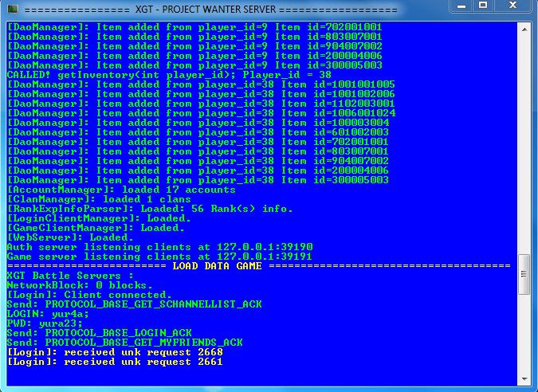Click the Game server listening line
The image size is (538, 392).
(159, 257)
